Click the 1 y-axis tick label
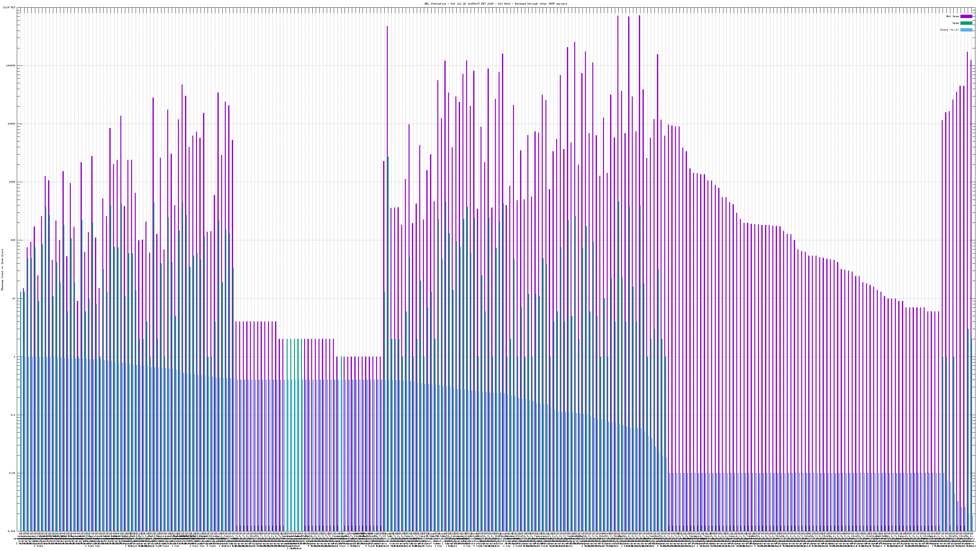The height and width of the screenshot is (551, 980). pos(14,357)
